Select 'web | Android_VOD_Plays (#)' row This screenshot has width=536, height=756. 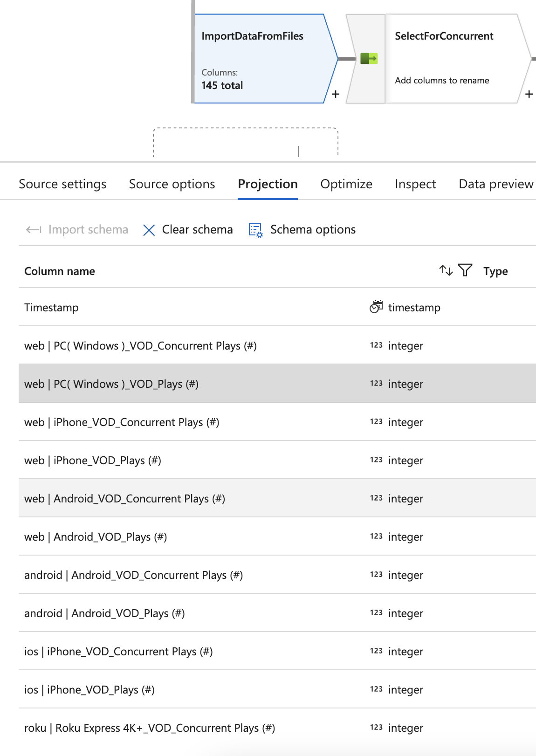277,536
